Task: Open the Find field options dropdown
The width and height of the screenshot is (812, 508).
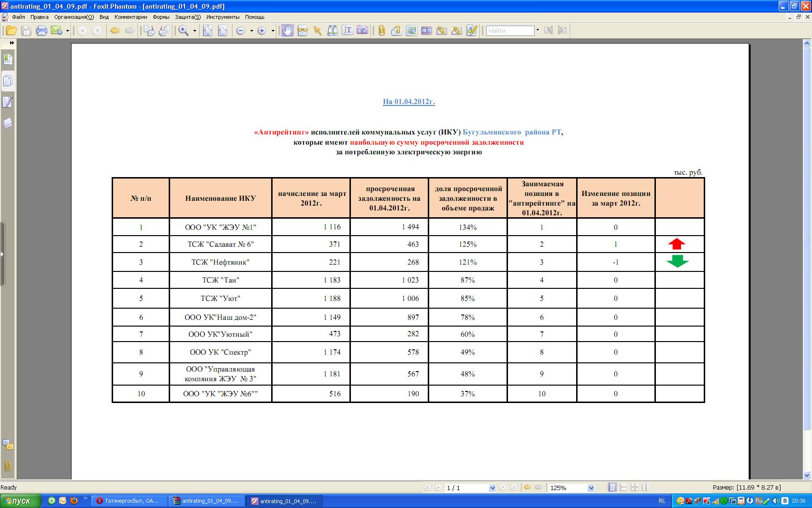Action: click(537, 30)
